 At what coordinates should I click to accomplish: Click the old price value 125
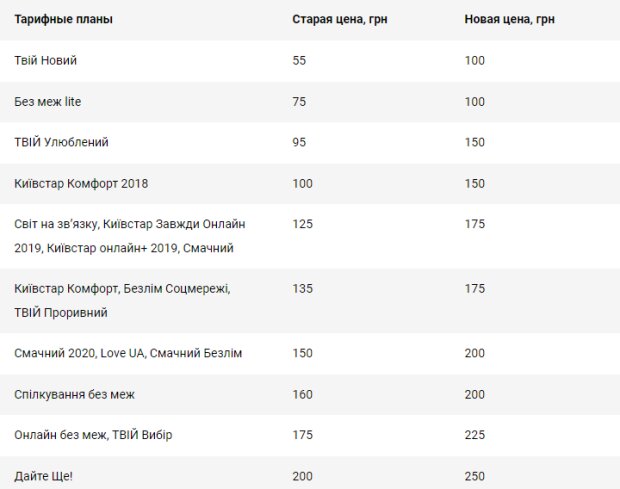click(x=302, y=224)
